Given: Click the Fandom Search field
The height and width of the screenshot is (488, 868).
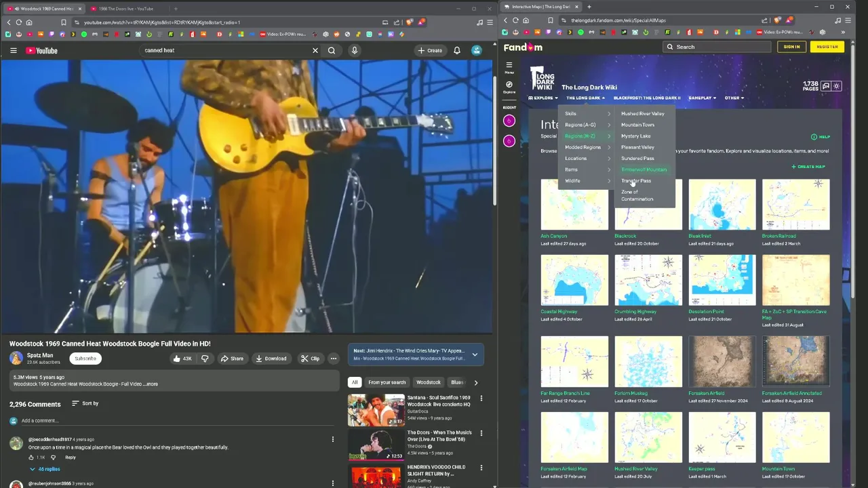Looking at the screenshot, I should coord(717,47).
